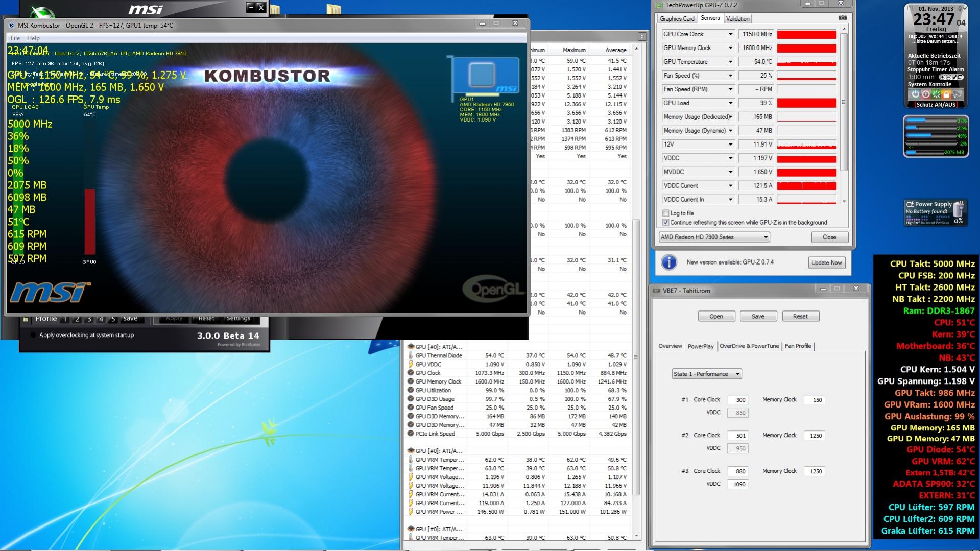Click the #3 Core Clock field showing 880
Image resolution: width=980 pixels, height=551 pixels.
[x=738, y=471]
